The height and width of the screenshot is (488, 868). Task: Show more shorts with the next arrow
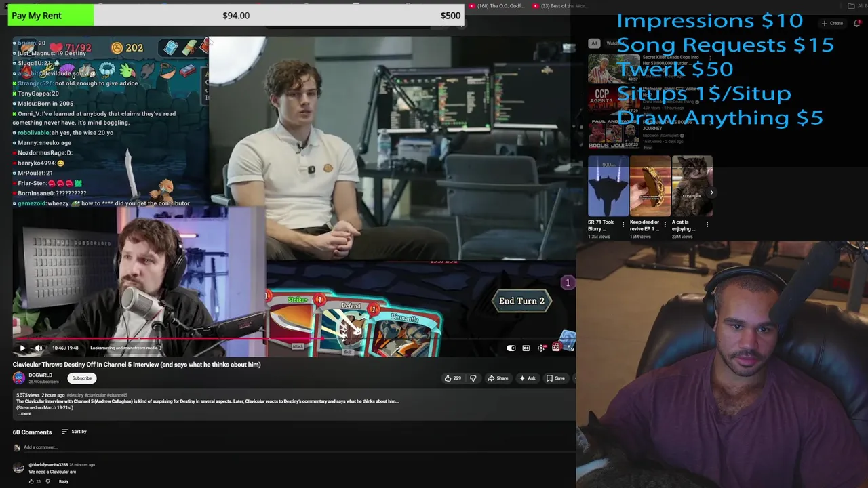coord(711,192)
